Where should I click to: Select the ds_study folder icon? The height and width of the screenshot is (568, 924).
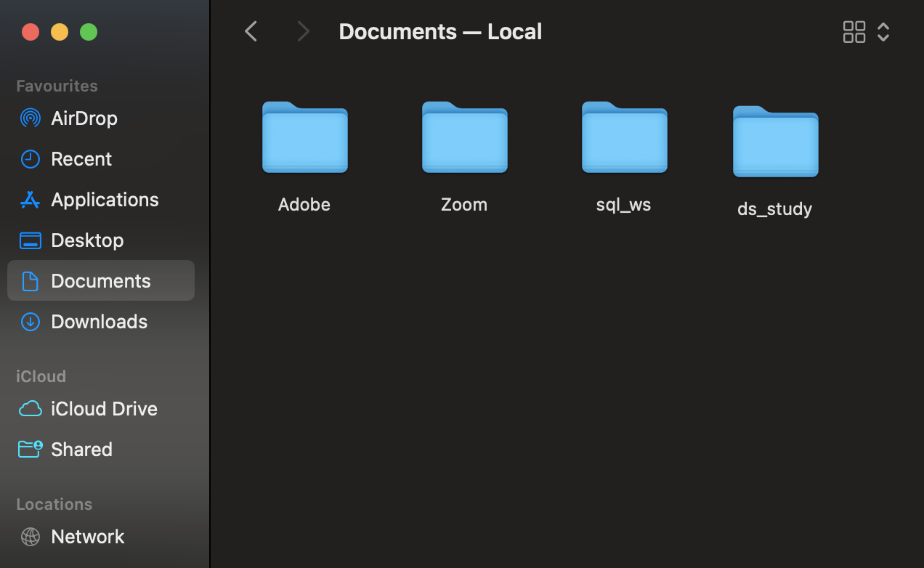pyautogui.click(x=776, y=142)
